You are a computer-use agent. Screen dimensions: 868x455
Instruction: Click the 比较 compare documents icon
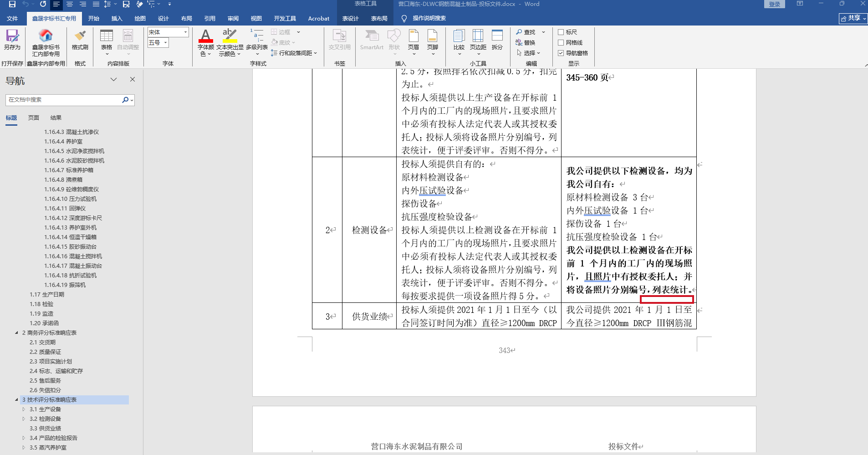[459, 36]
